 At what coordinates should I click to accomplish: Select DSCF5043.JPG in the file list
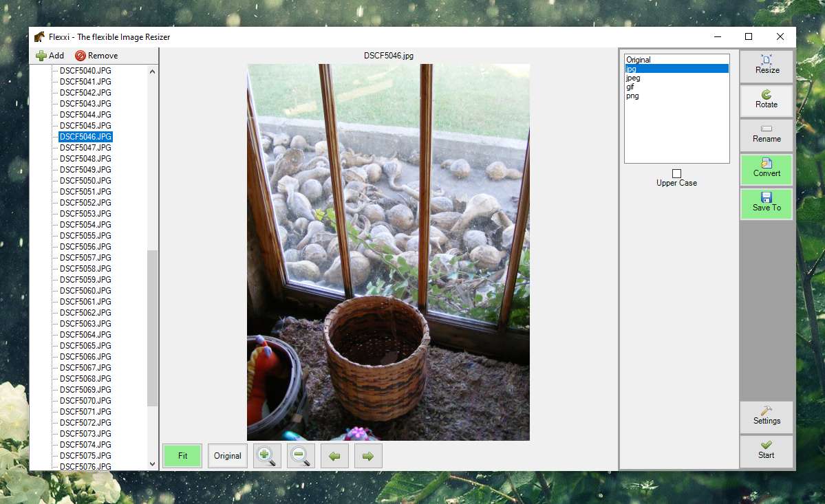85,104
